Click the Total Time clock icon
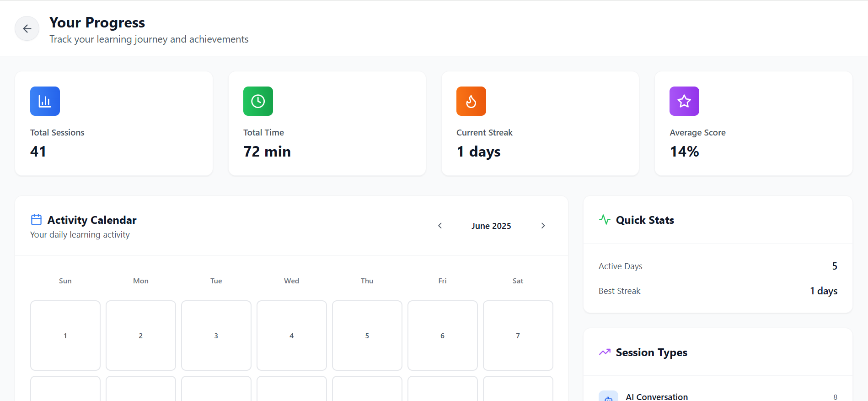The width and height of the screenshot is (868, 401). point(258,101)
